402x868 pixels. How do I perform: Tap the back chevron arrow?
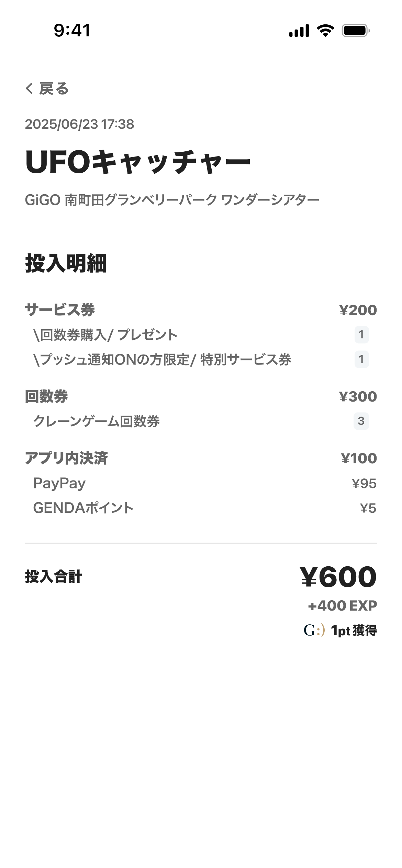(x=29, y=89)
